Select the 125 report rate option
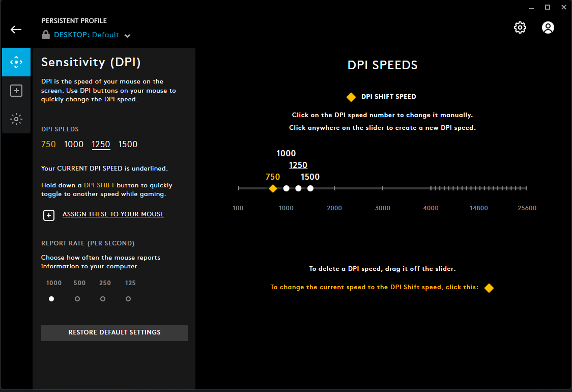Screen dimensions: 572x392 click(x=128, y=298)
